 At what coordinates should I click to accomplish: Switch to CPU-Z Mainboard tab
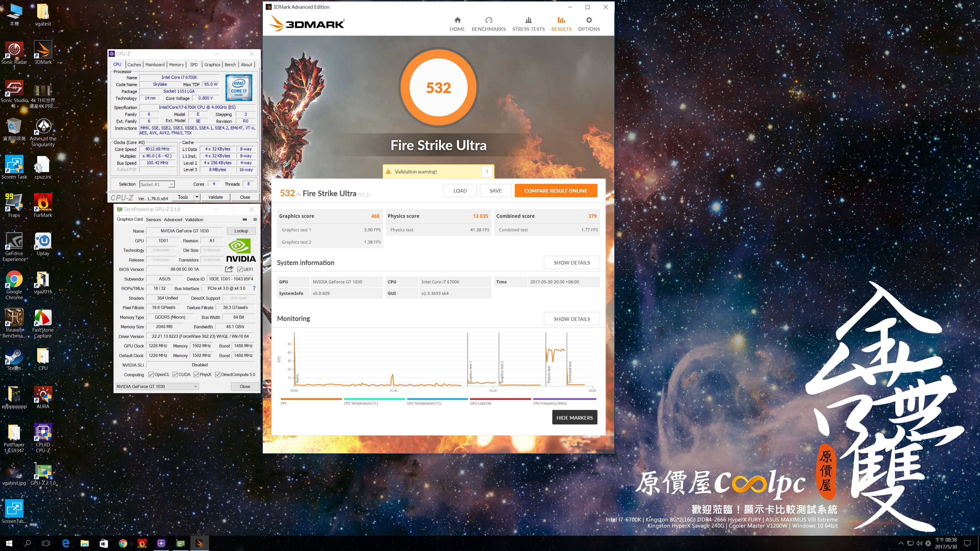pos(155,65)
